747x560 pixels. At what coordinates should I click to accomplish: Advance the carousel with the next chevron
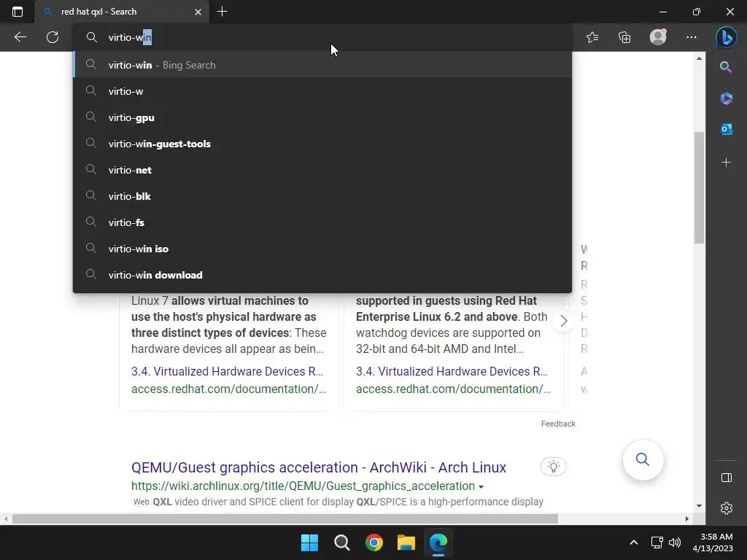[564, 321]
